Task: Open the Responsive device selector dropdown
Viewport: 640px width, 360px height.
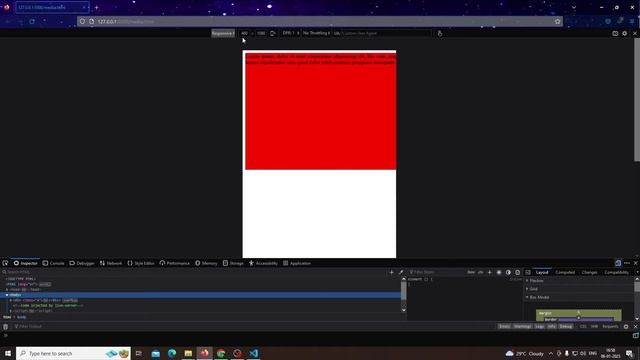Action: [223, 33]
